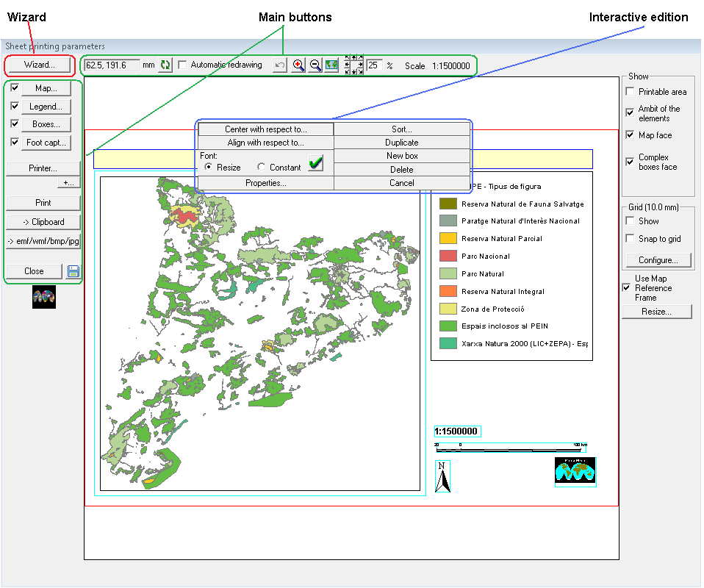Open Center with respect to option
The width and height of the screenshot is (704, 588).
(x=265, y=129)
